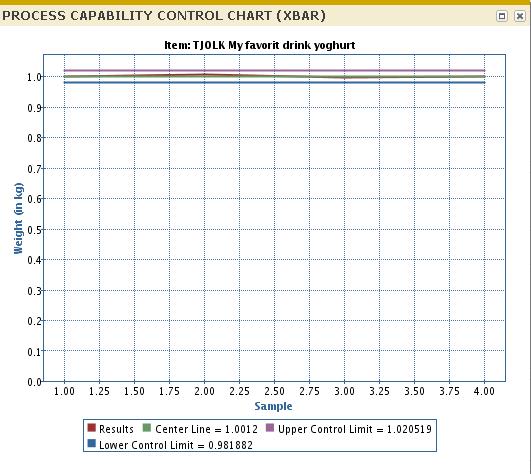Click the Weight (in kg) y-axis label
This screenshot has height=474, width=531.
click(18, 218)
